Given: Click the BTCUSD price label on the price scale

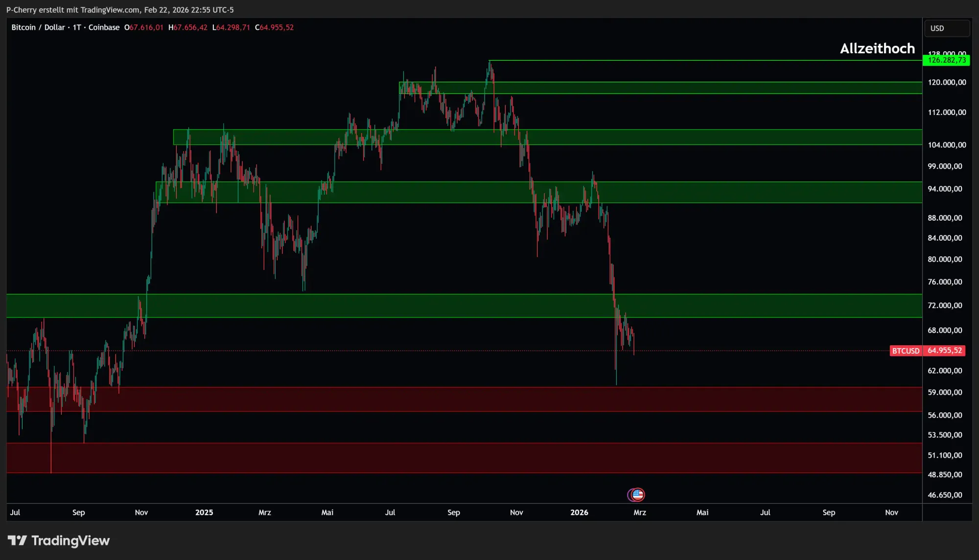Looking at the screenshot, I should [906, 351].
